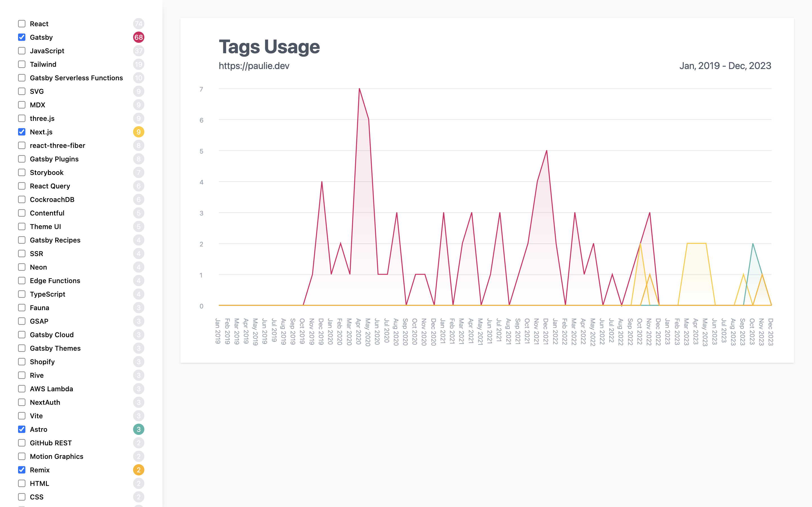
Task: Click the Tags Usage chart title
Action: tap(269, 46)
